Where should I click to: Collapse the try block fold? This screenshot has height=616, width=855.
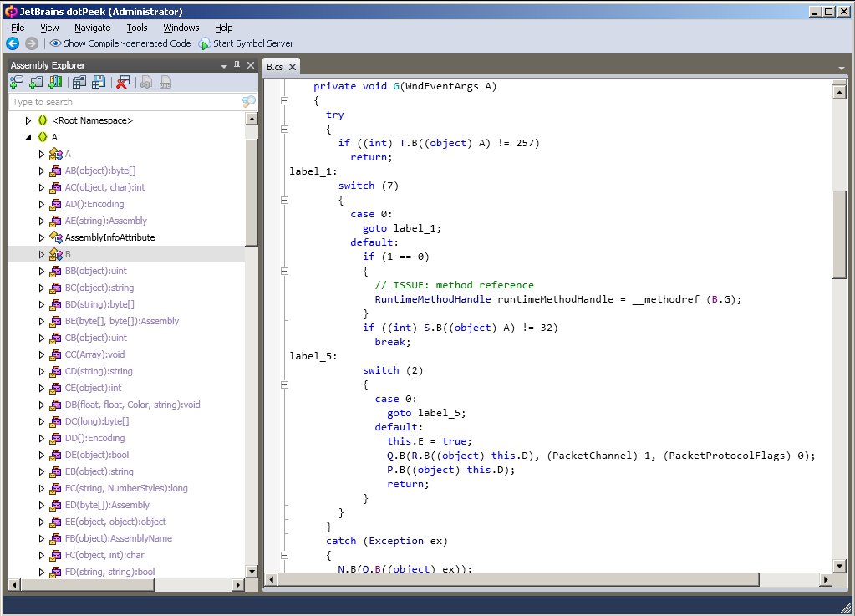(x=284, y=130)
